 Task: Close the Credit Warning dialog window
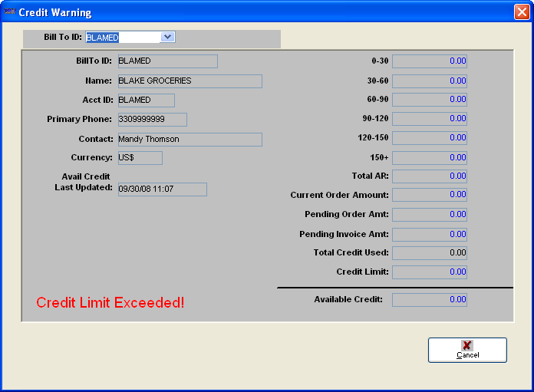[521, 12]
